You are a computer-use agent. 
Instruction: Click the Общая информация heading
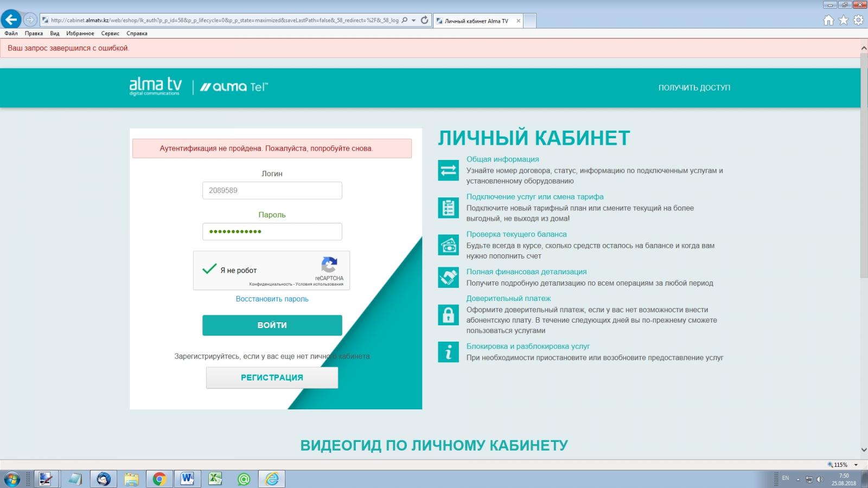tap(503, 159)
